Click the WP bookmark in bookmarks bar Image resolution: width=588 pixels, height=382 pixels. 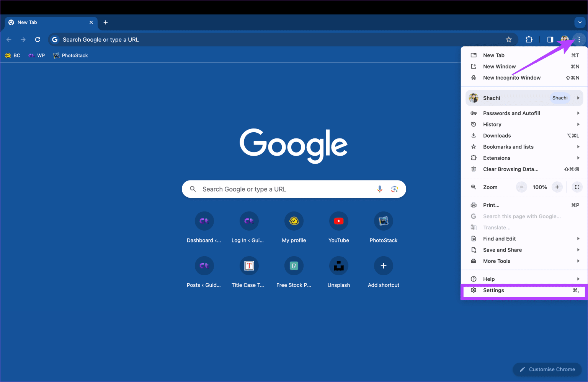click(37, 55)
